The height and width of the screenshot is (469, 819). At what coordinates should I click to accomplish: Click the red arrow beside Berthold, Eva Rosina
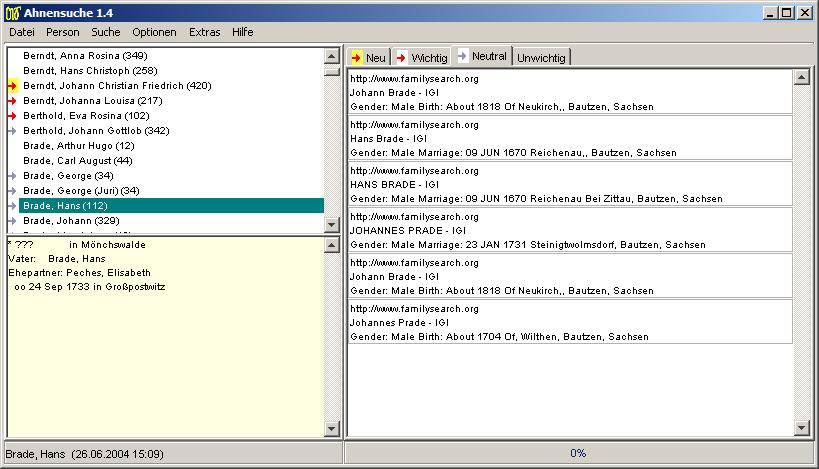click(x=13, y=116)
